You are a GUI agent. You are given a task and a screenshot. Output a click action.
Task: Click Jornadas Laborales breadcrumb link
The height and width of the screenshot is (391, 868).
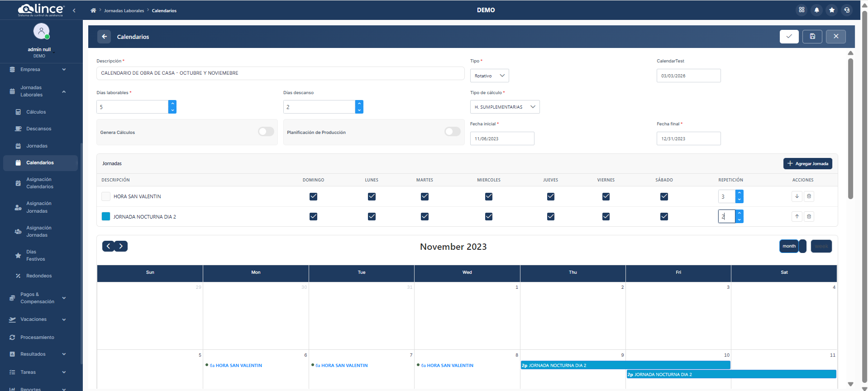coord(124,10)
